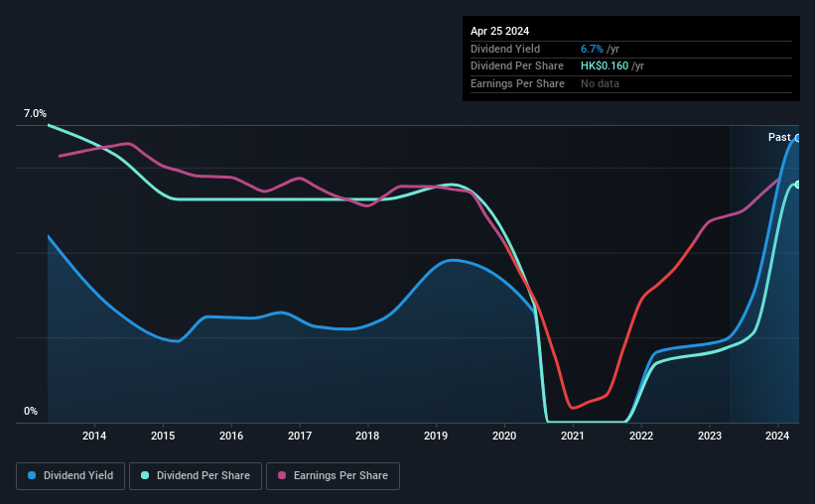Click the 0% y-axis label
The height and width of the screenshot is (504, 815).
[x=31, y=411]
